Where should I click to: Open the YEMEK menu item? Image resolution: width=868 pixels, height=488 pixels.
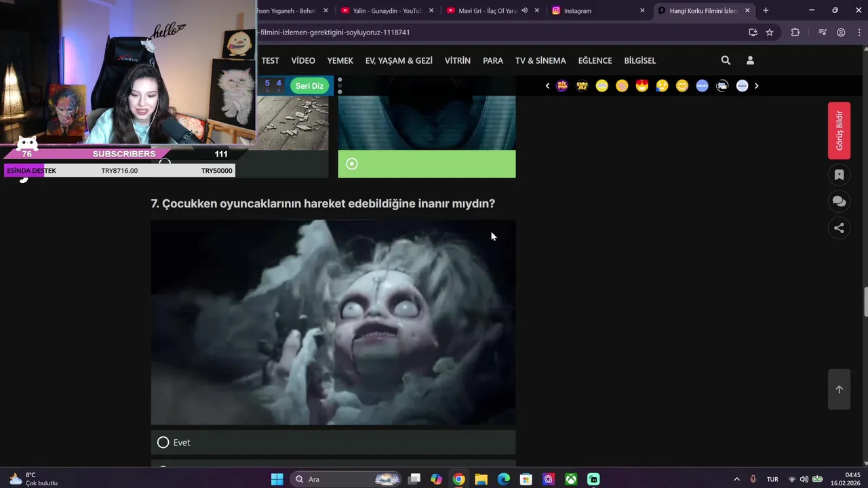pyautogui.click(x=340, y=60)
